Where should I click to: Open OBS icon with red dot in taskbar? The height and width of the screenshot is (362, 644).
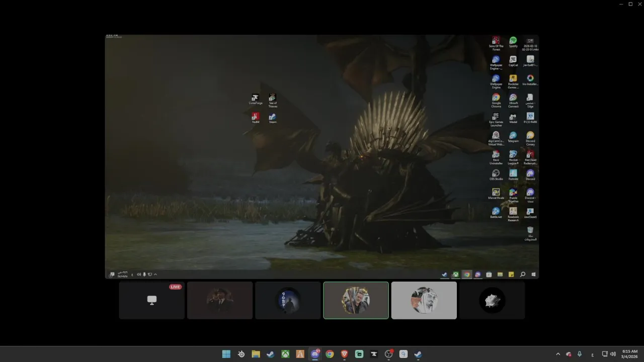click(388, 354)
